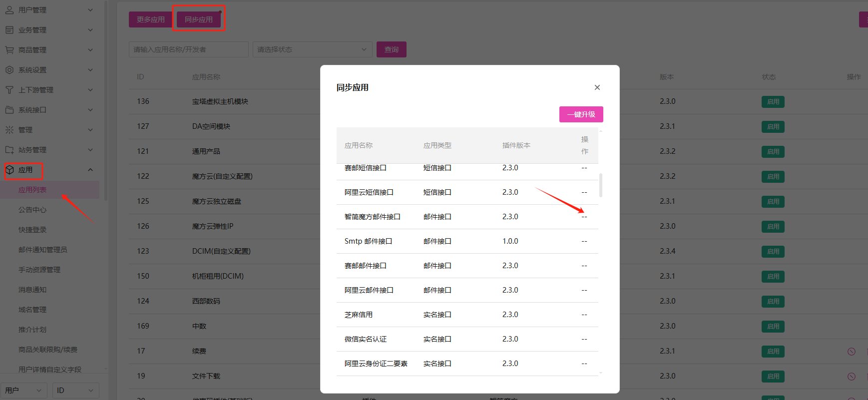The height and width of the screenshot is (400, 868).
Task: Click 魔方云弹性IP in the app list
Action: coord(213,226)
